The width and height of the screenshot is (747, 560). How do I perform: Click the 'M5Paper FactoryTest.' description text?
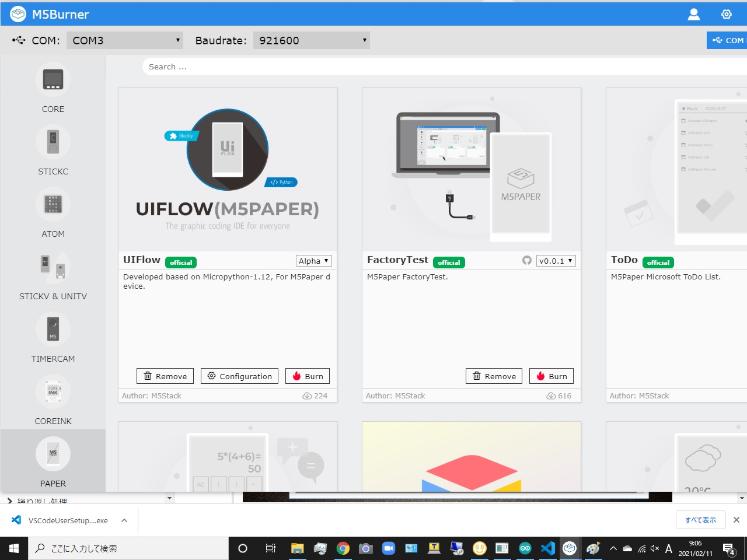pyautogui.click(x=407, y=276)
